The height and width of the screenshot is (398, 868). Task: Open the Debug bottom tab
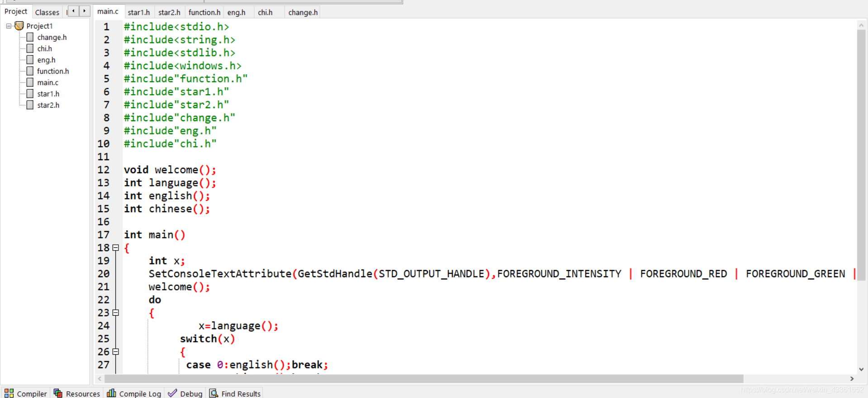[185, 393]
